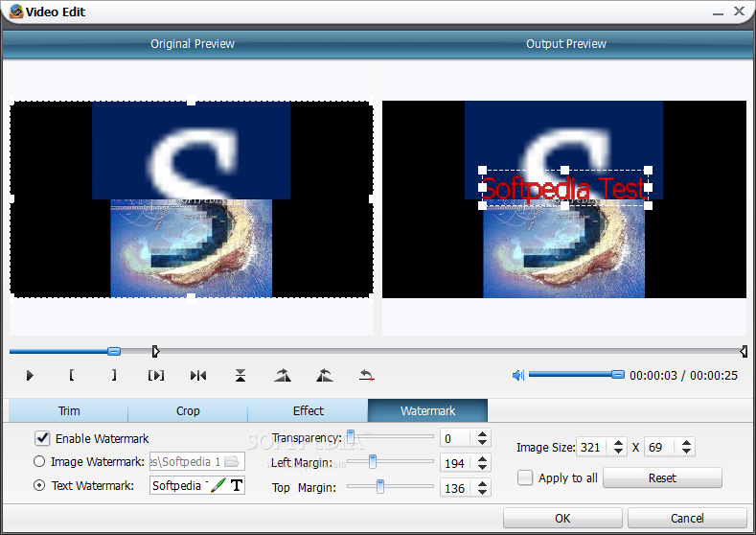Screen dimensions: 756x535
Task: Open font settings with the T icon
Action: tap(237, 485)
